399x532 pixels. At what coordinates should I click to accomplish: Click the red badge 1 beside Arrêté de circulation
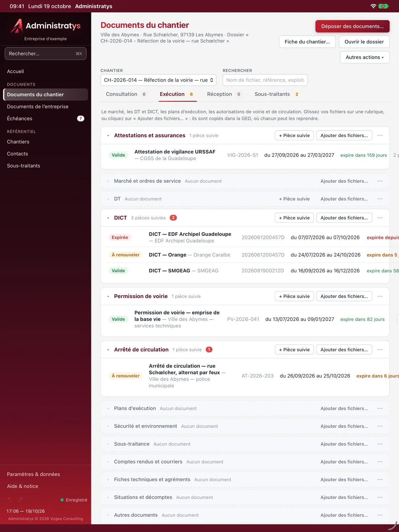tap(209, 350)
